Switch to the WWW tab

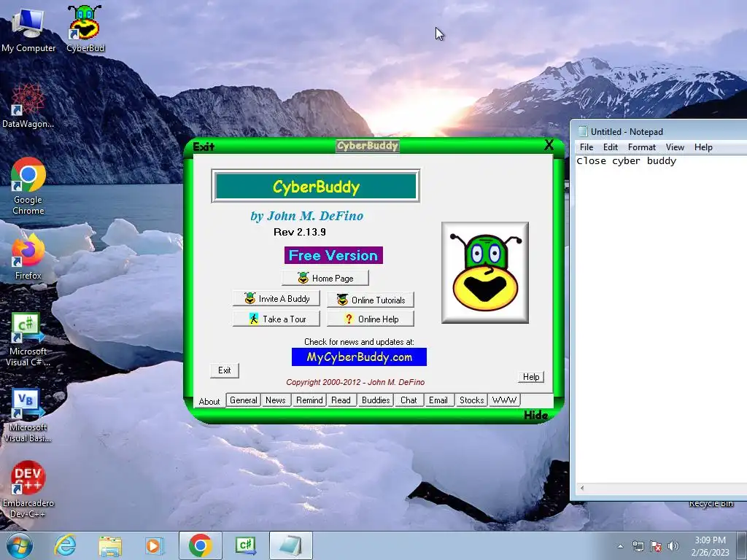pyautogui.click(x=504, y=400)
